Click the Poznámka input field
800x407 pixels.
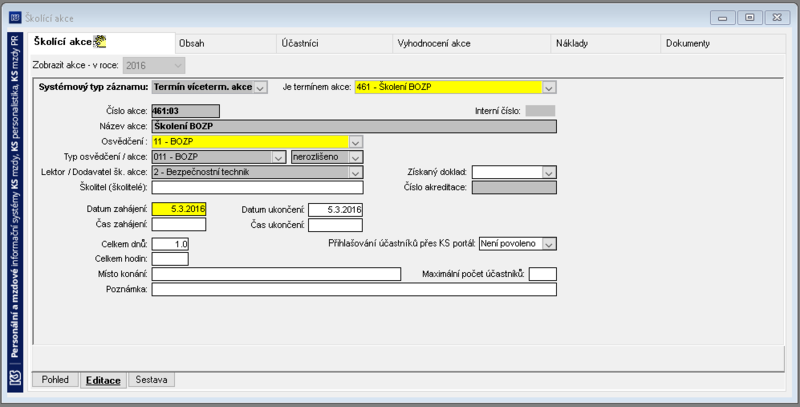tap(354, 289)
